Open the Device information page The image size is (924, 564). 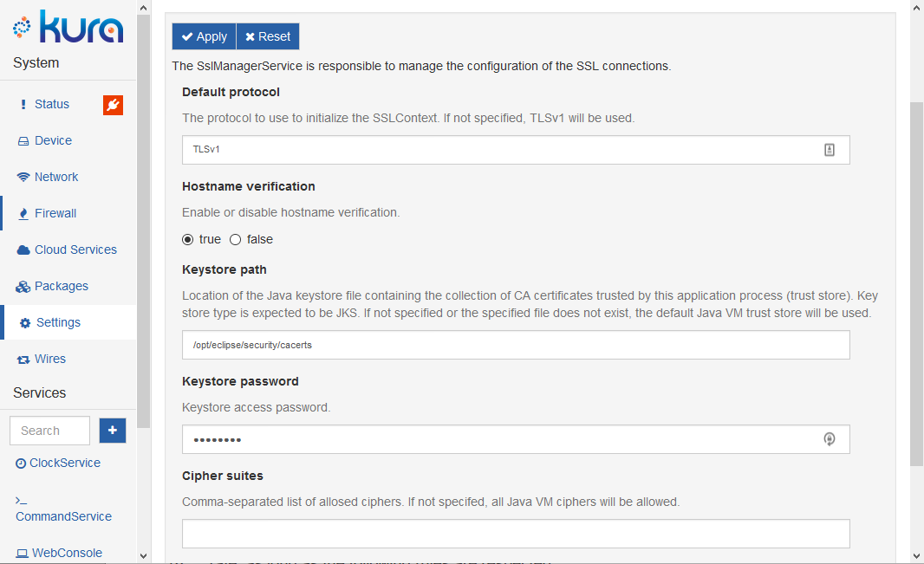click(x=53, y=140)
